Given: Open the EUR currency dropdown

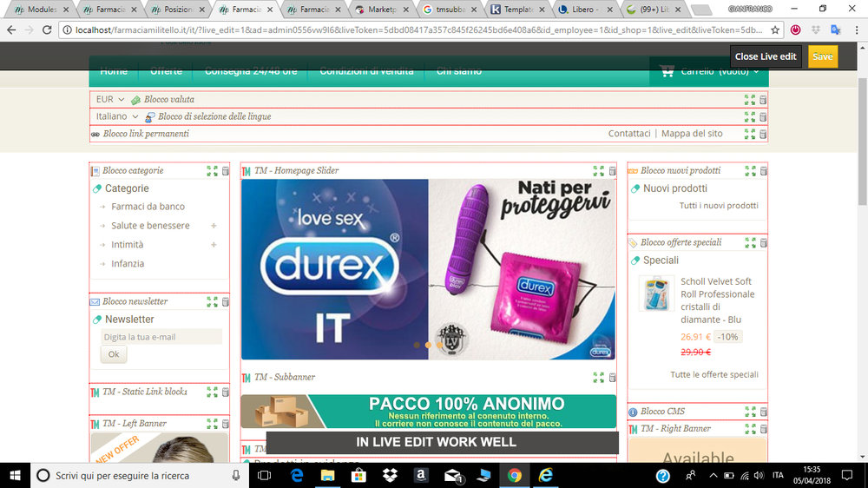Looking at the screenshot, I should [110, 99].
